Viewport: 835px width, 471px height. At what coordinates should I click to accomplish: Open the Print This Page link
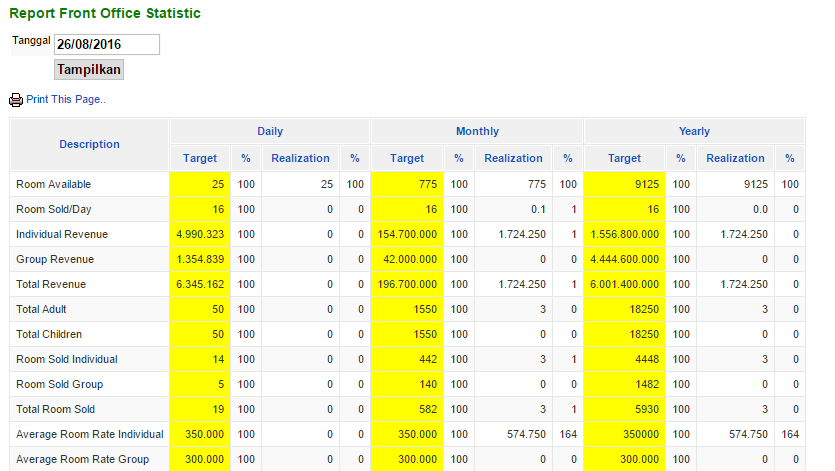66,99
